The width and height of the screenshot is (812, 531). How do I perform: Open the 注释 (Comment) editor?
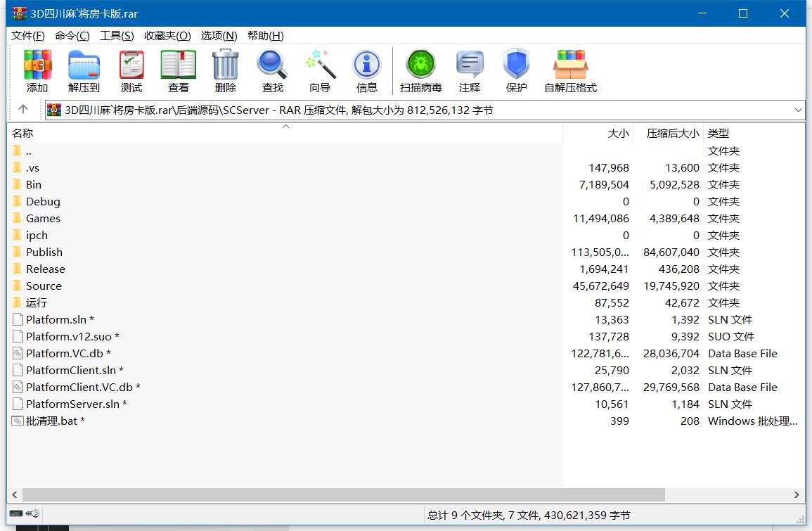(470, 70)
